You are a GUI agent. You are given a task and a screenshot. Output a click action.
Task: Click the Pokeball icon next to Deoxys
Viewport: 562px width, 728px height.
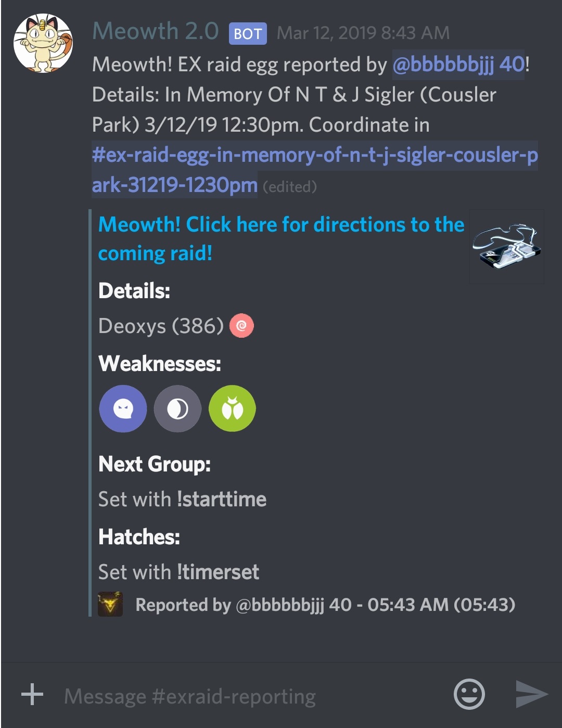click(x=240, y=326)
